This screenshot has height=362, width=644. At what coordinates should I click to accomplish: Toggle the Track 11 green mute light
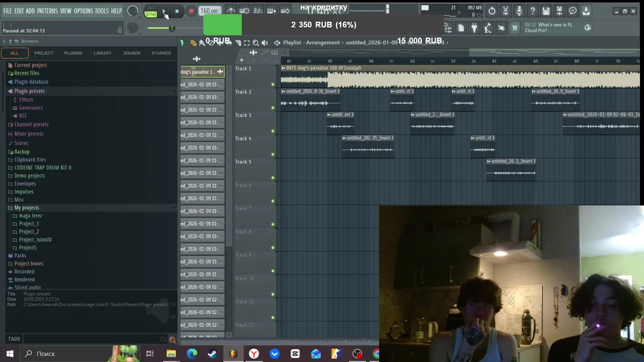[x=273, y=318]
